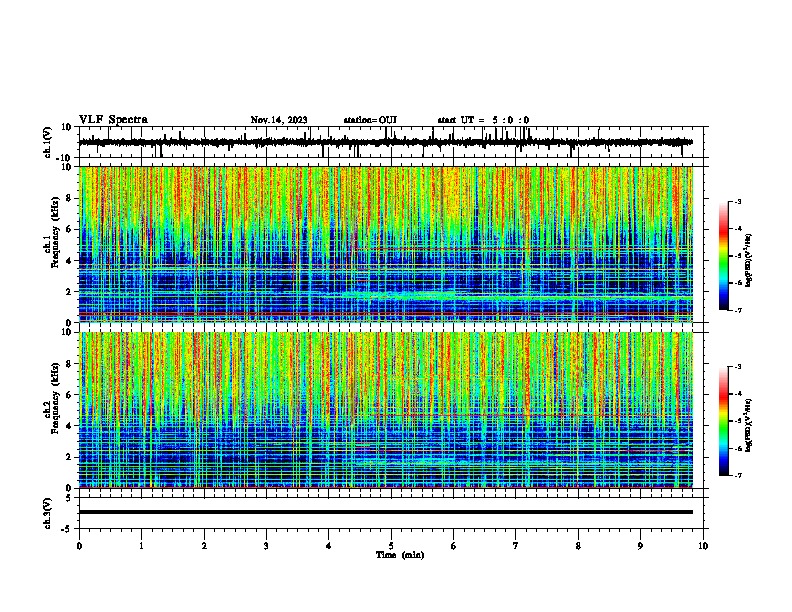The image size is (792, 612).
Task: Click the "4" kHz tick of ch.2 spectrogram
Action: click(x=69, y=426)
